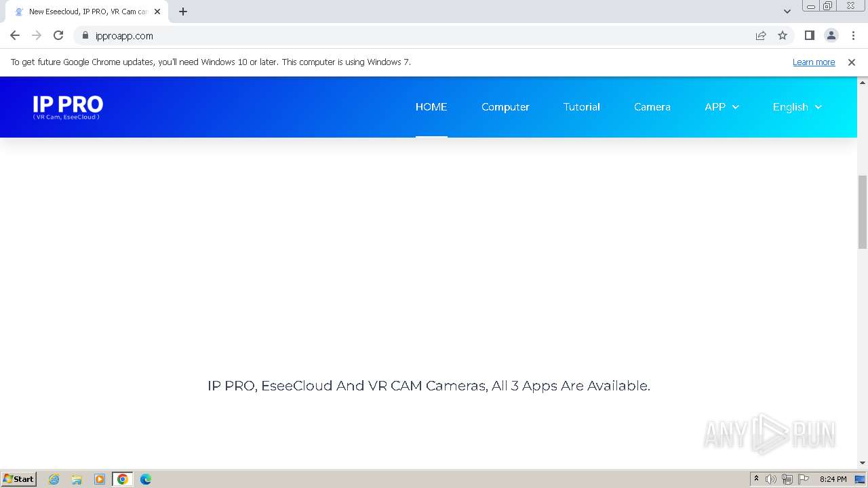Click the scrollbar up arrow

[863, 82]
